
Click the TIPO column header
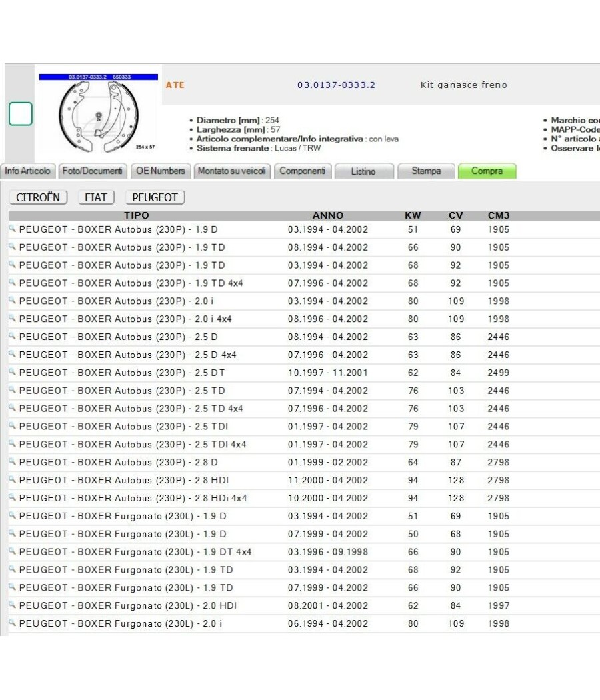(137, 215)
